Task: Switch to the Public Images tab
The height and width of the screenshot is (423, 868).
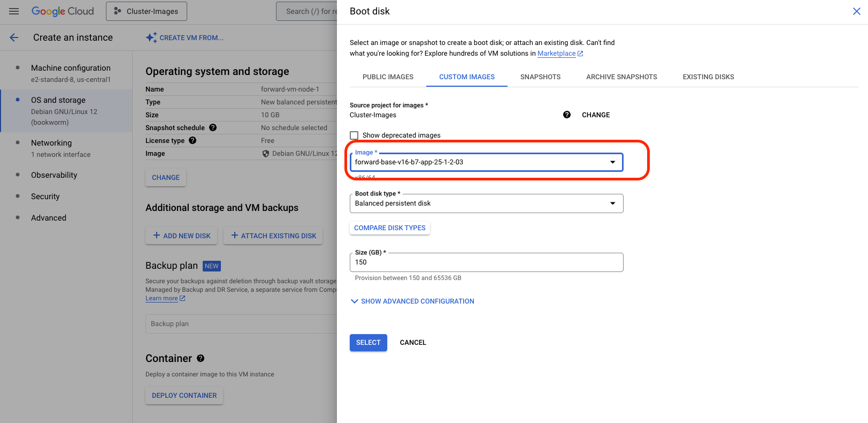Action: point(388,77)
